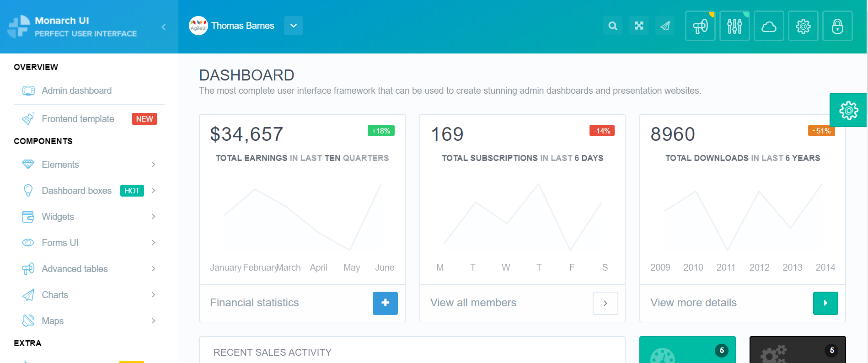Image resolution: width=868 pixels, height=363 pixels.
Task: Click Forms UI eye icon
Action: [x=28, y=243]
